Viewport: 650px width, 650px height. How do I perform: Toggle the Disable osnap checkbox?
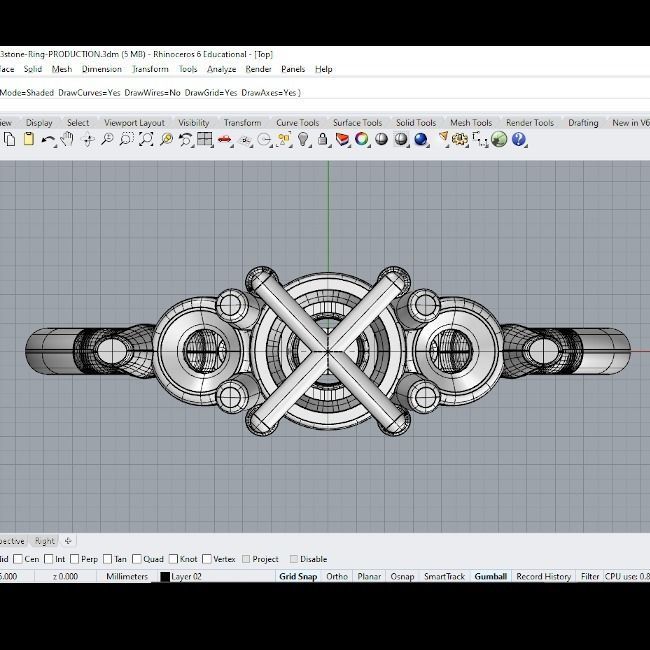pos(294,559)
